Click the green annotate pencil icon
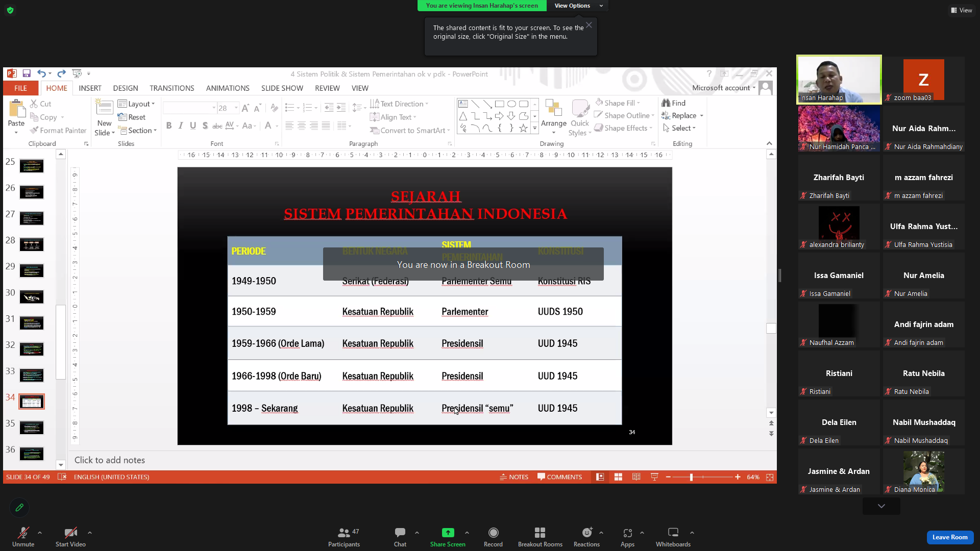 [19, 507]
